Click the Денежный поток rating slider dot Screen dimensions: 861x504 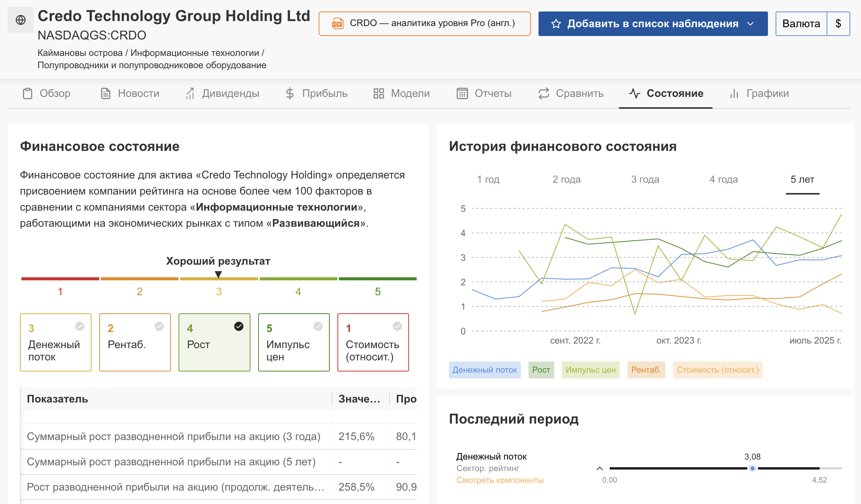point(753,468)
